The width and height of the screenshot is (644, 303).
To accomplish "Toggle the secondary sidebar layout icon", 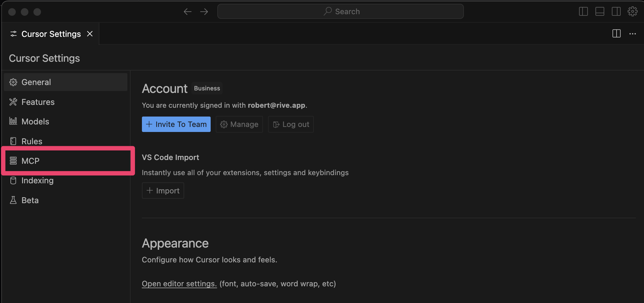I will coord(616,12).
